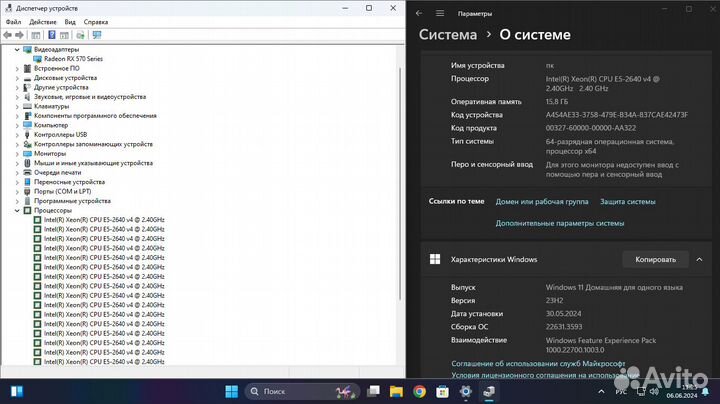Click the РУС language indicator

[621, 392]
